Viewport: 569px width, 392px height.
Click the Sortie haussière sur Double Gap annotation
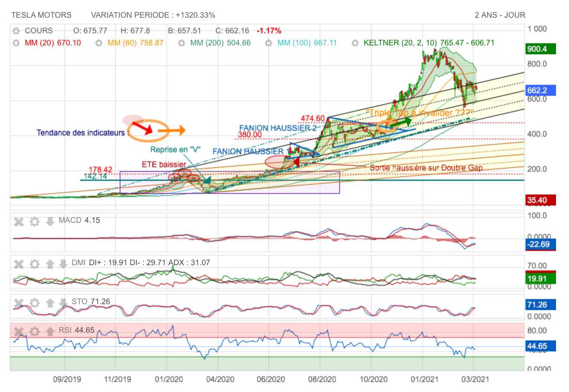(x=427, y=168)
